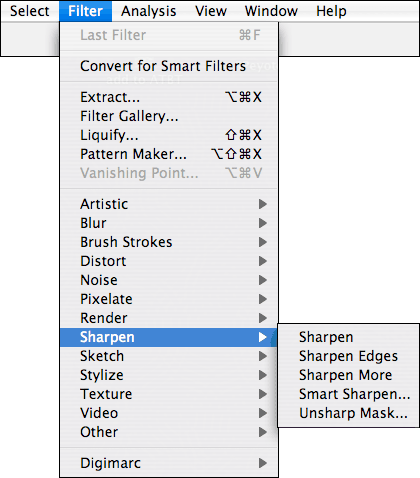This screenshot has height=478, width=420.
Task: Expand the Blur submenu
Action: click(169, 223)
